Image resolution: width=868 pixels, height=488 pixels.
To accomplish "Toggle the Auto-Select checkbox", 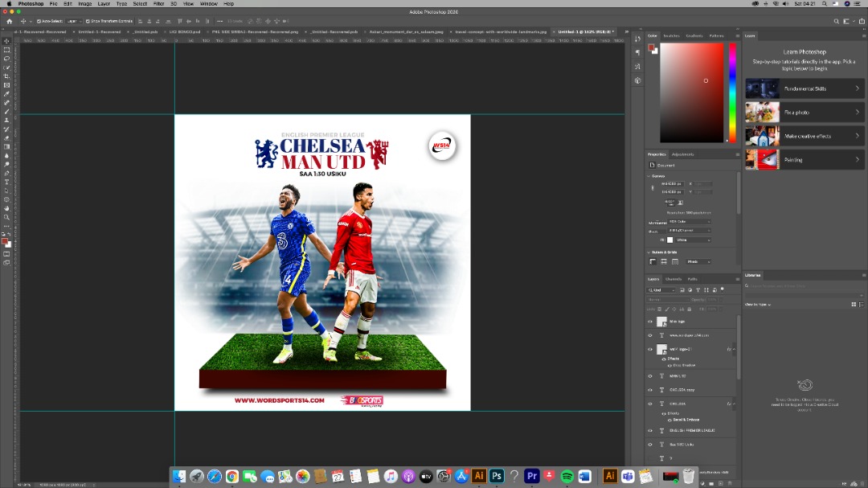I will pos(39,21).
